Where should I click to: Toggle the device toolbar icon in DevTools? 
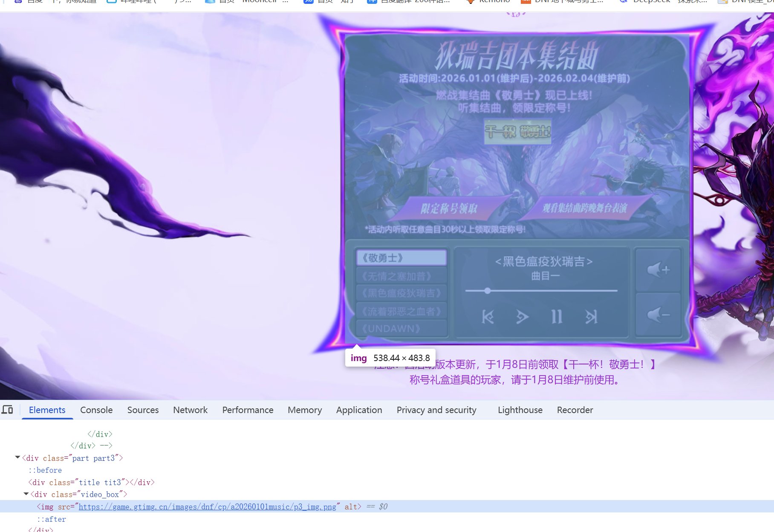7,410
